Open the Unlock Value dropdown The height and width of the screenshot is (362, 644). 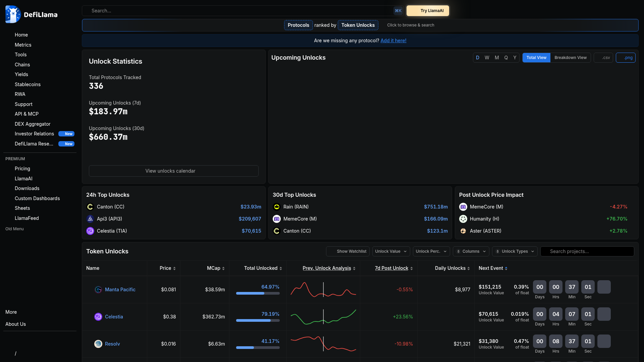391,251
